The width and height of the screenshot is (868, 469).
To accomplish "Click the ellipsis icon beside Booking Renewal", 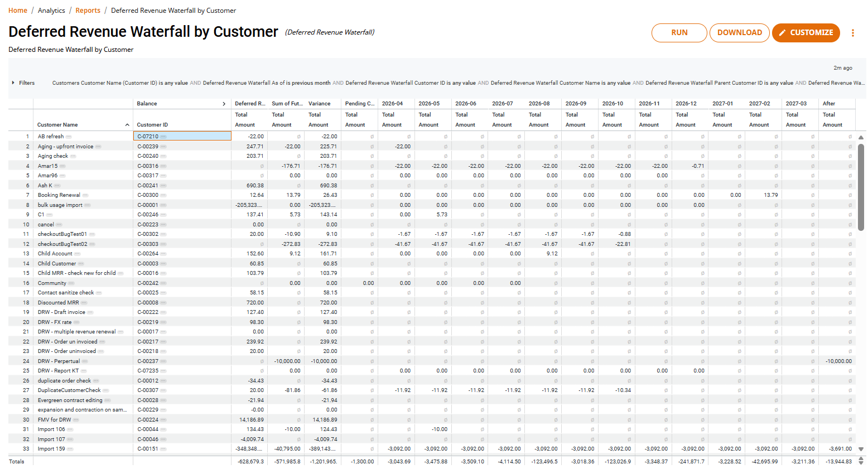I will [x=85, y=195].
